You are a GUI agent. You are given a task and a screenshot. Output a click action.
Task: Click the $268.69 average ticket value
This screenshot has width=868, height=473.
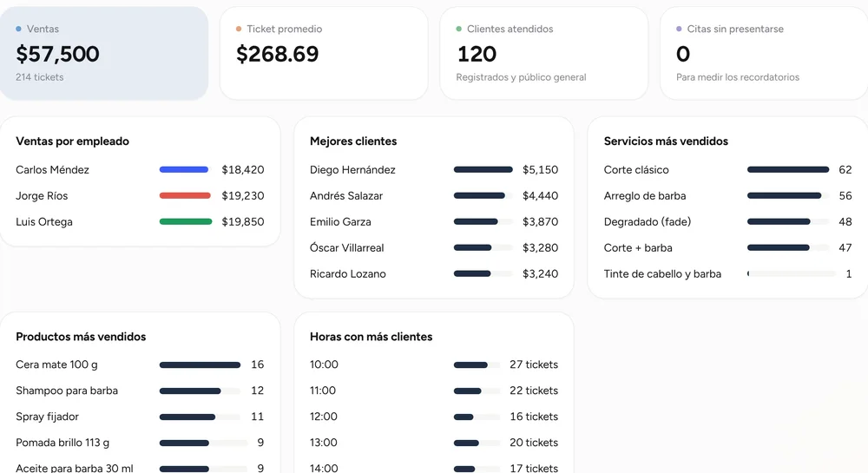(278, 54)
